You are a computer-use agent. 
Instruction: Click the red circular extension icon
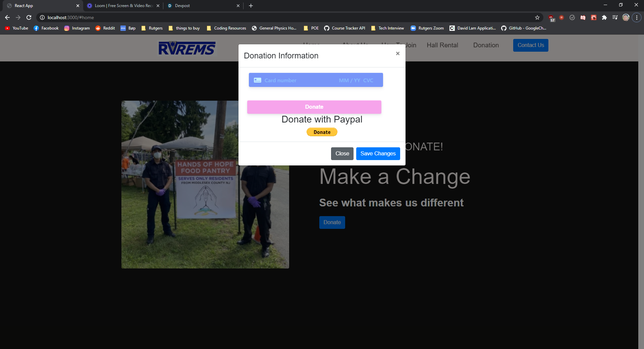pos(561,17)
